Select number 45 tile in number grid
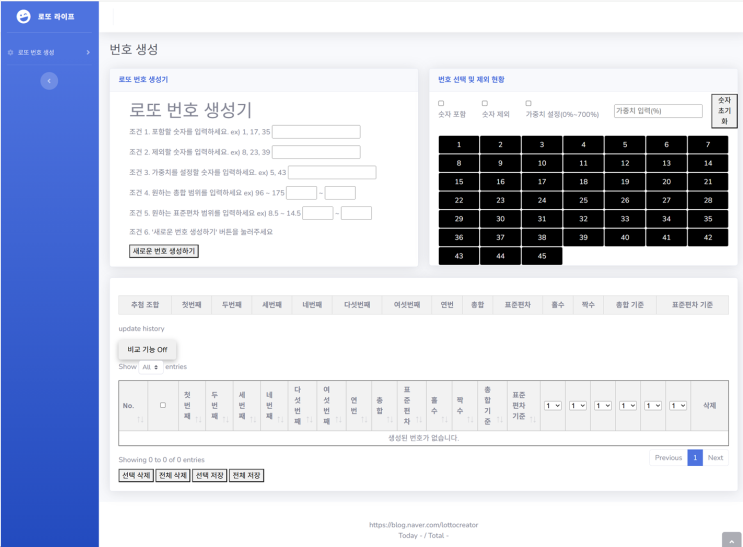 542,256
